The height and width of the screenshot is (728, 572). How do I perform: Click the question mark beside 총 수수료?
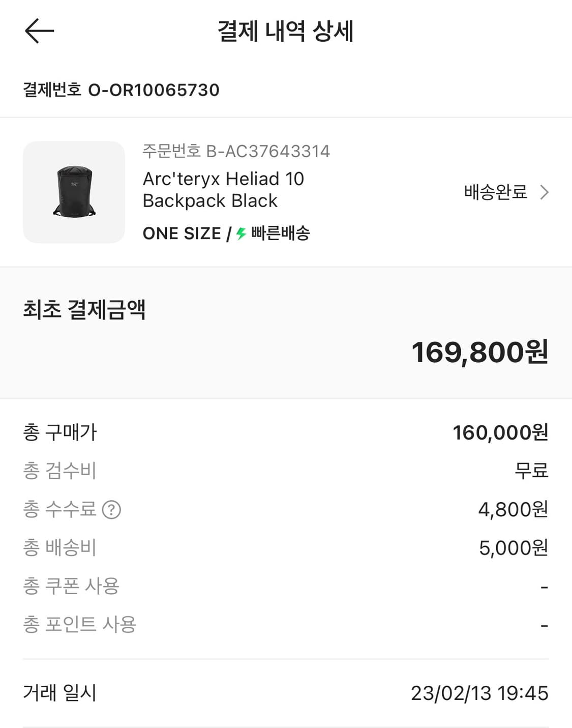(111, 509)
